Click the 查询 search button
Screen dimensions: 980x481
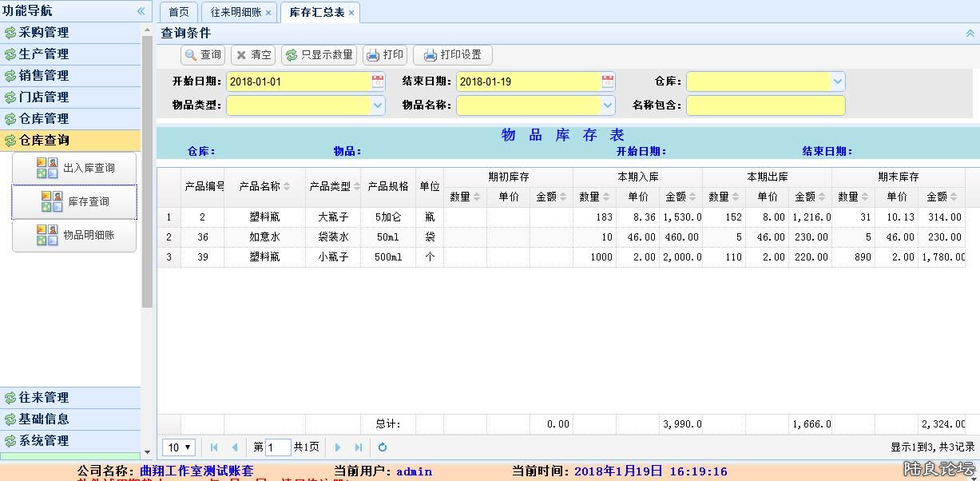coord(203,55)
